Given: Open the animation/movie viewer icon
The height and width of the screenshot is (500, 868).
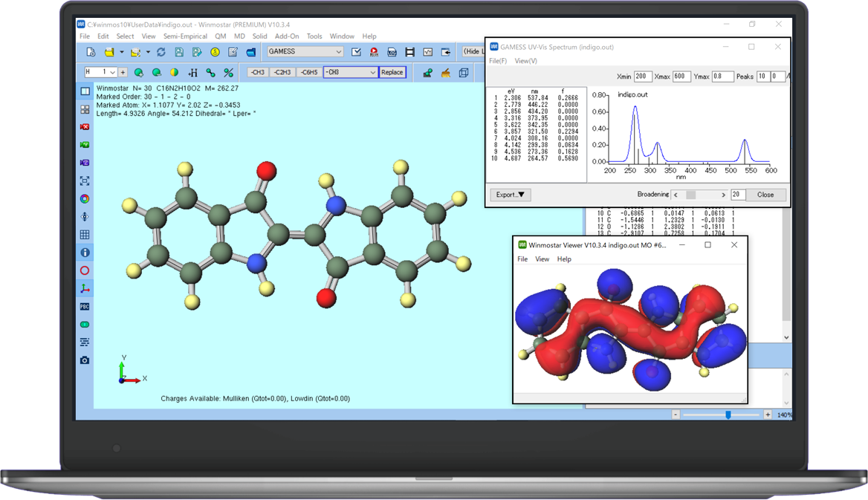Looking at the screenshot, I should coord(409,52).
